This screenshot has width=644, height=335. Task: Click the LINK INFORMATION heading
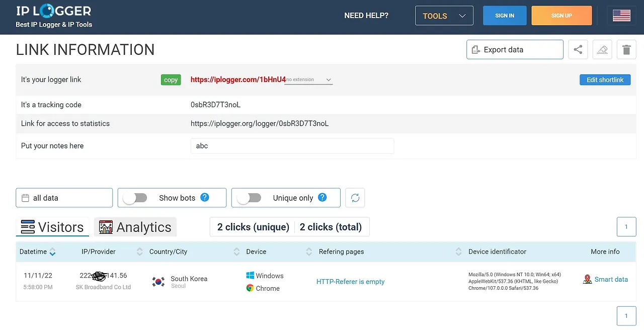pyautogui.click(x=86, y=50)
